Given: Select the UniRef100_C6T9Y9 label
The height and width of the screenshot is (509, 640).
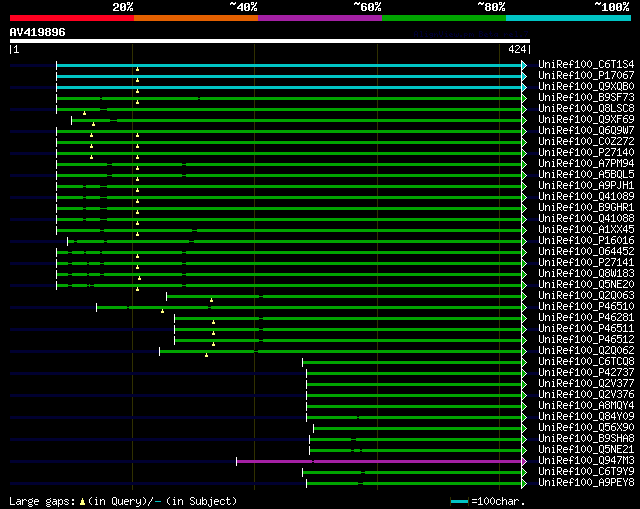Looking at the screenshot, I should point(586,472).
